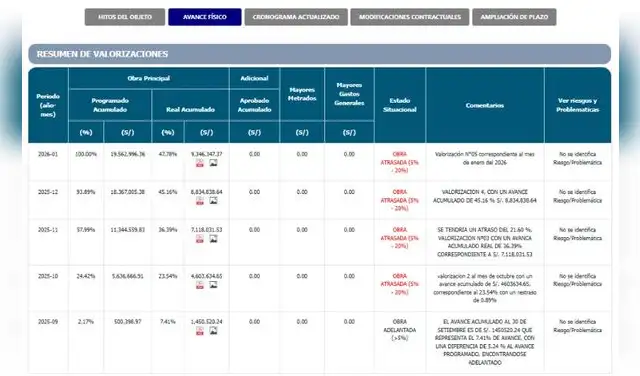Click the 93.89% programmed value
This screenshot has height=376, width=640.
(86, 192)
